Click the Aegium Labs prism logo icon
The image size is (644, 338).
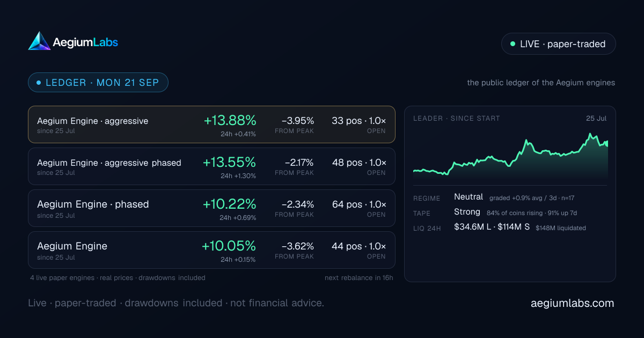39,41
